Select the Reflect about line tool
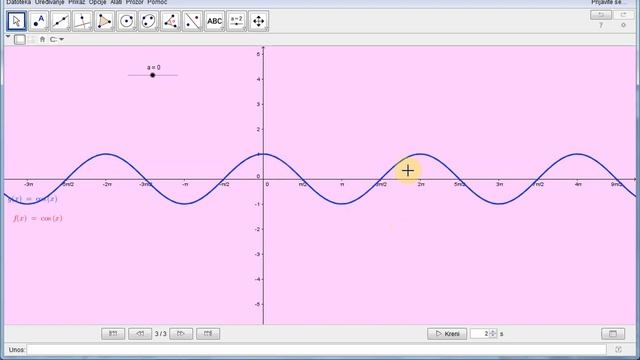 [193, 21]
